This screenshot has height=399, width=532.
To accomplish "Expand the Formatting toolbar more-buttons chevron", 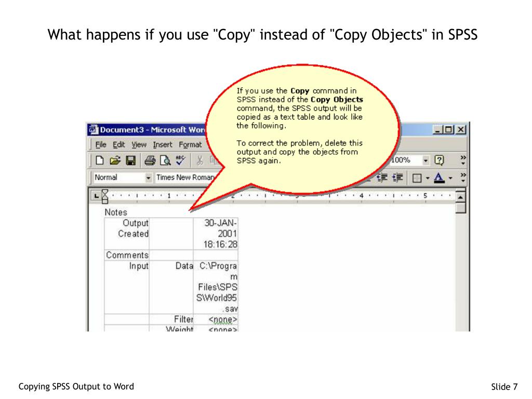I will [x=463, y=178].
